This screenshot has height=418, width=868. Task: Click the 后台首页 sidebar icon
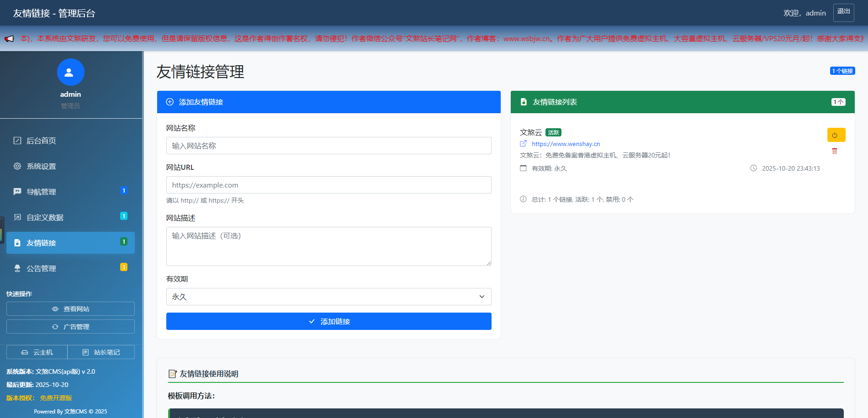[17, 141]
